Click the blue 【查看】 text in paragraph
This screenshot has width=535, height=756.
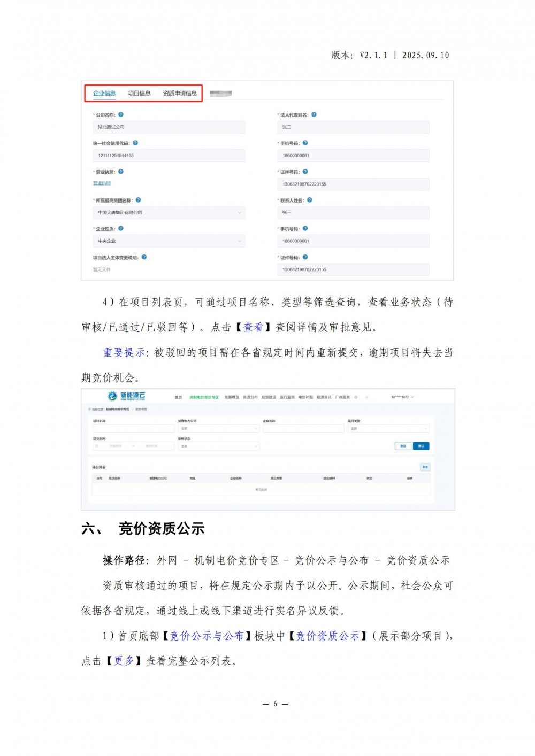pyautogui.click(x=254, y=327)
